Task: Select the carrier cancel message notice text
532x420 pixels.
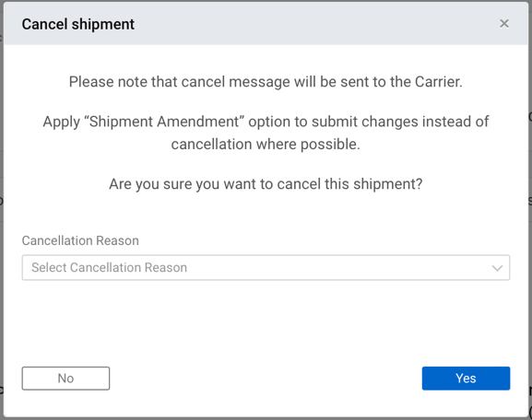Action: pyautogui.click(x=266, y=82)
